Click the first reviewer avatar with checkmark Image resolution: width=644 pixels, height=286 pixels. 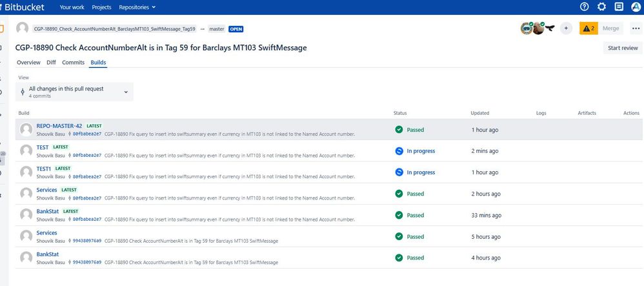tap(527, 28)
